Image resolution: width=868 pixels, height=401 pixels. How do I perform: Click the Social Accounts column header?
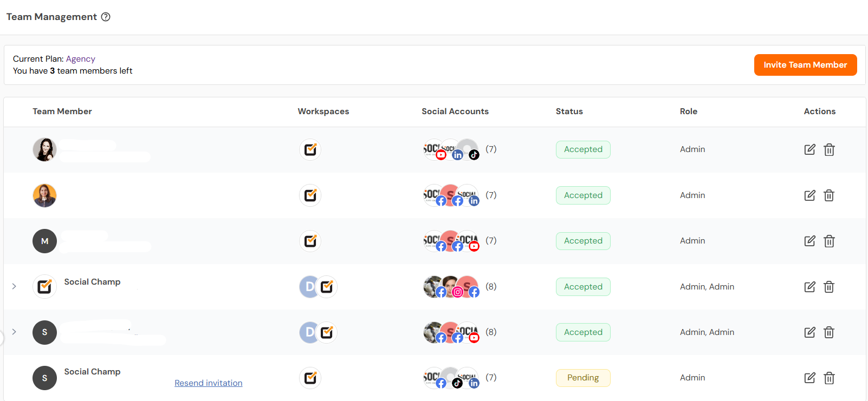coord(455,111)
